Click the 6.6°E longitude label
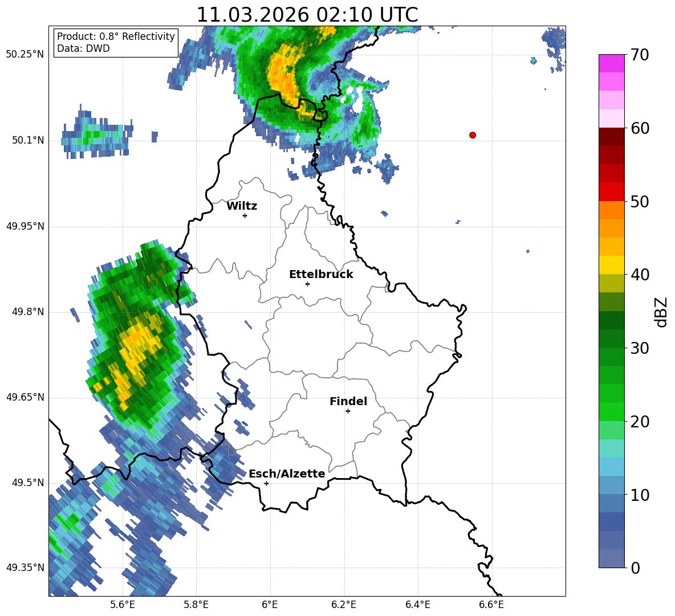The image size is (675, 616). [491, 605]
